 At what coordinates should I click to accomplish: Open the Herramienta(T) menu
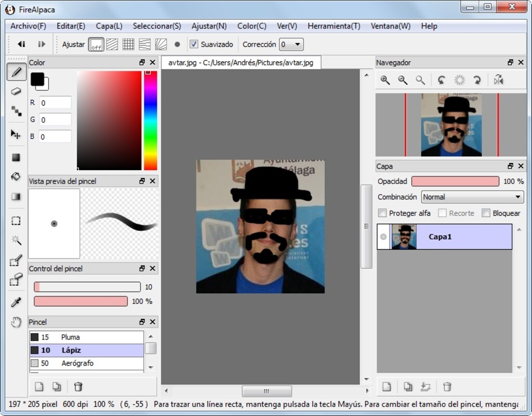pyautogui.click(x=333, y=26)
